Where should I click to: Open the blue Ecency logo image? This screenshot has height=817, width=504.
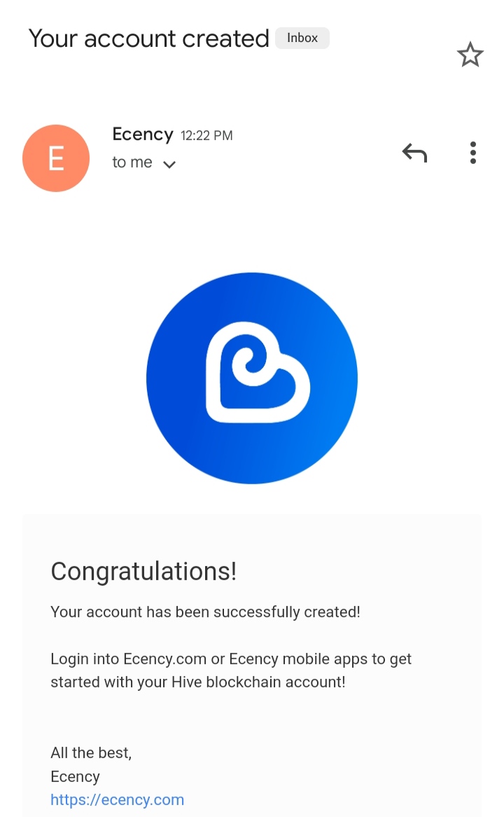[252, 378]
